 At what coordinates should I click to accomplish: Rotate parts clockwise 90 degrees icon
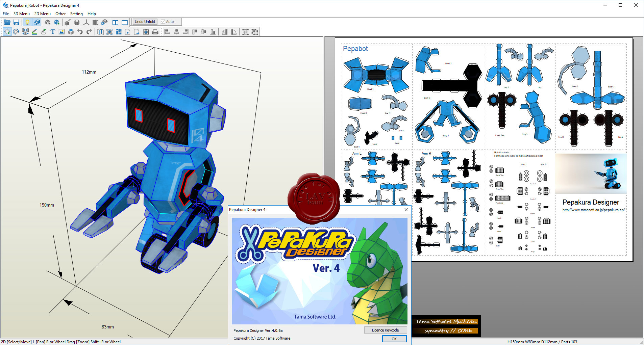[234, 32]
